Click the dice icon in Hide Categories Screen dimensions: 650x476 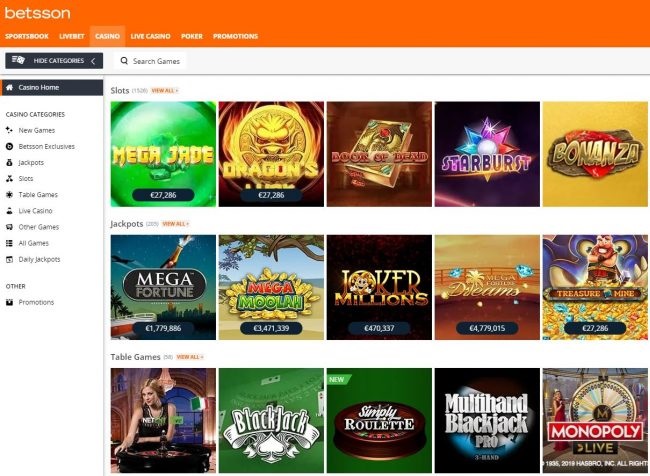click(18, 60)
